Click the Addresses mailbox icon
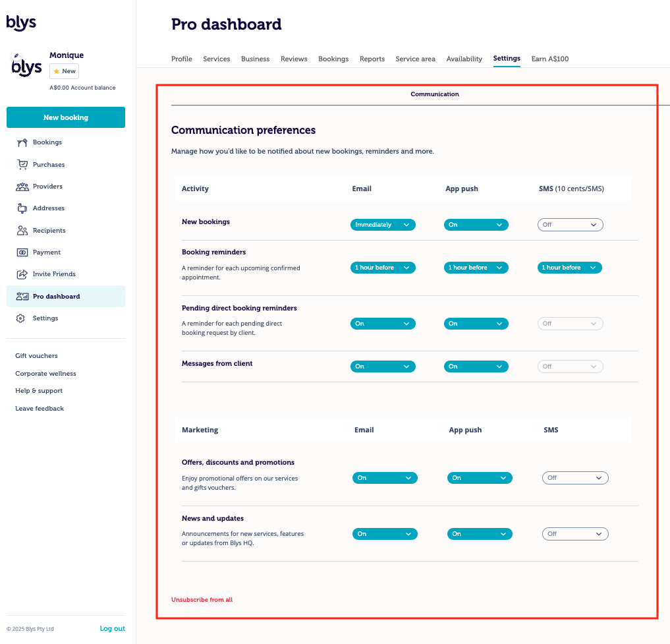Viewport: 670px width, 644px height. [22, 208]
